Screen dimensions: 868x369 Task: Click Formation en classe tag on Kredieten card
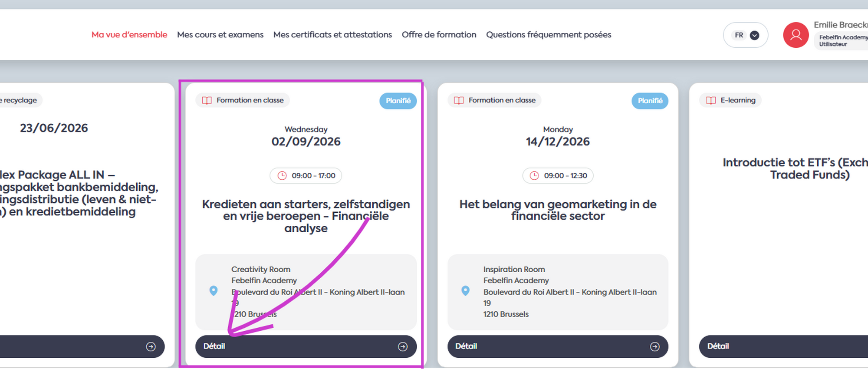point(243,100)
